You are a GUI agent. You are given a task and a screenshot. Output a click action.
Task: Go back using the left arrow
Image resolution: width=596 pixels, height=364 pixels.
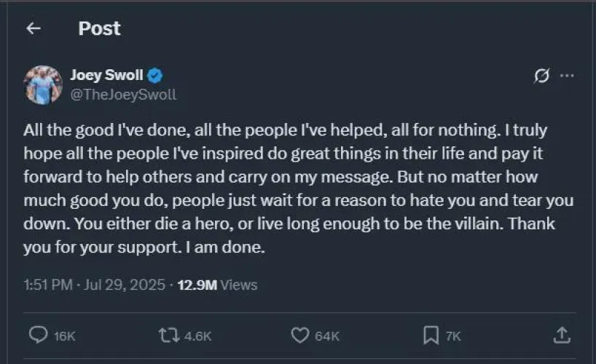[x=32, y=28]
